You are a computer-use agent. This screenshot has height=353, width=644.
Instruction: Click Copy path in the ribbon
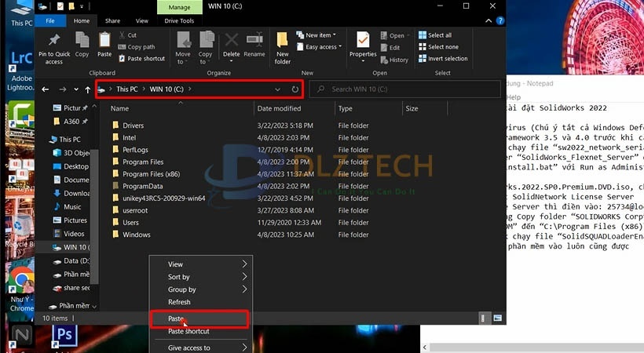click(x=137, y=47)
